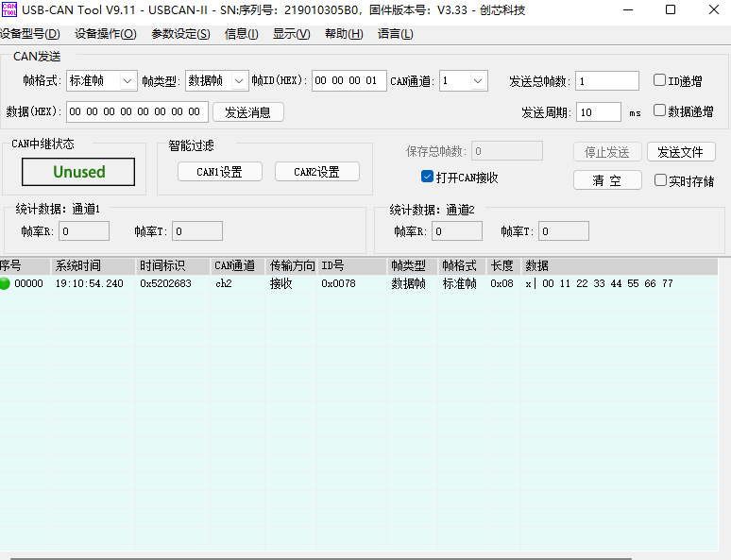Minimize the USB-CAN Tool window

coord(628,9)
